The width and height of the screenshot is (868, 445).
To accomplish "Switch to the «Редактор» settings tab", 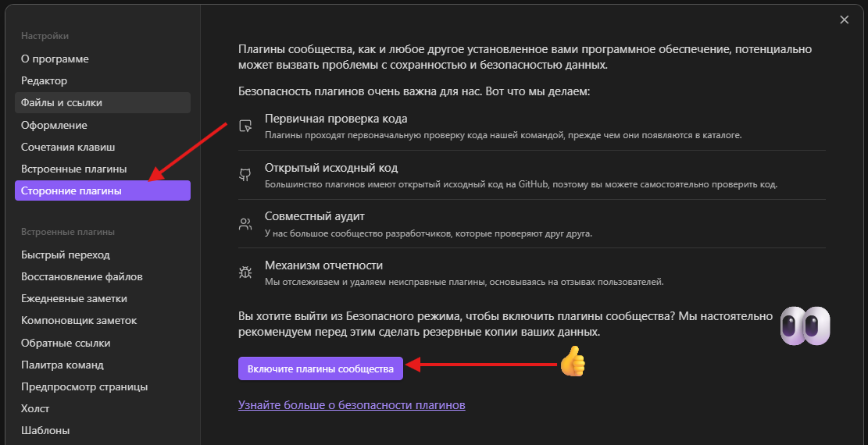I will tap(45, 80).
